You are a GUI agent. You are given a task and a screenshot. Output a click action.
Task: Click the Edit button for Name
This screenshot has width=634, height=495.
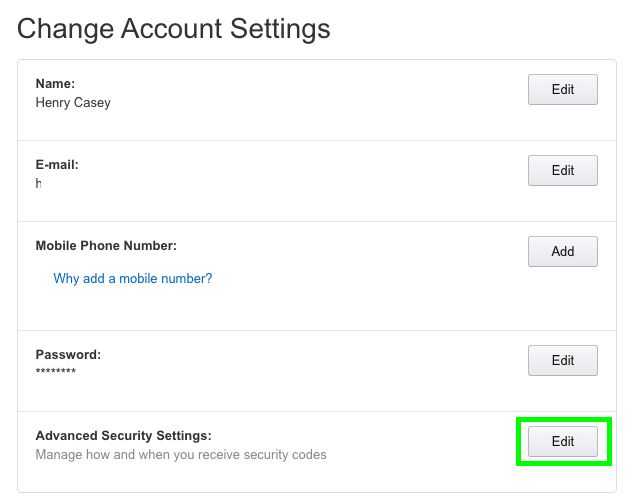(562, 89)
